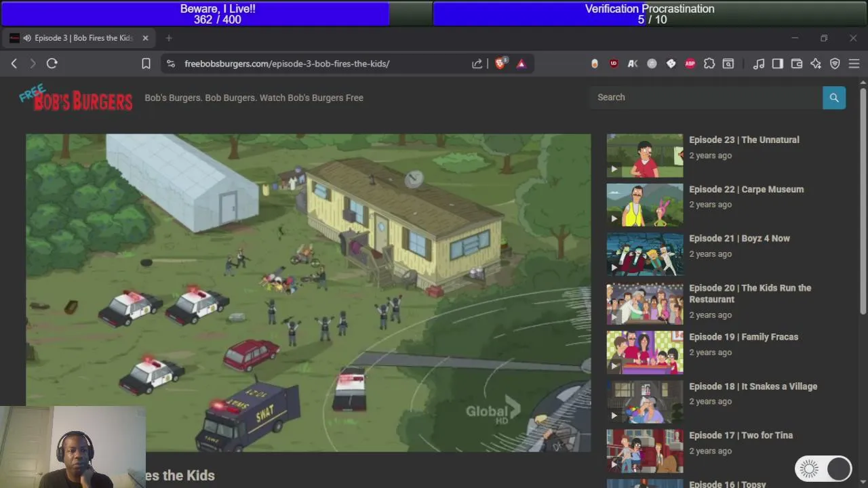Play Episode 17 thumbnail
The image size is (868, 488).
(x=645, y=451)
